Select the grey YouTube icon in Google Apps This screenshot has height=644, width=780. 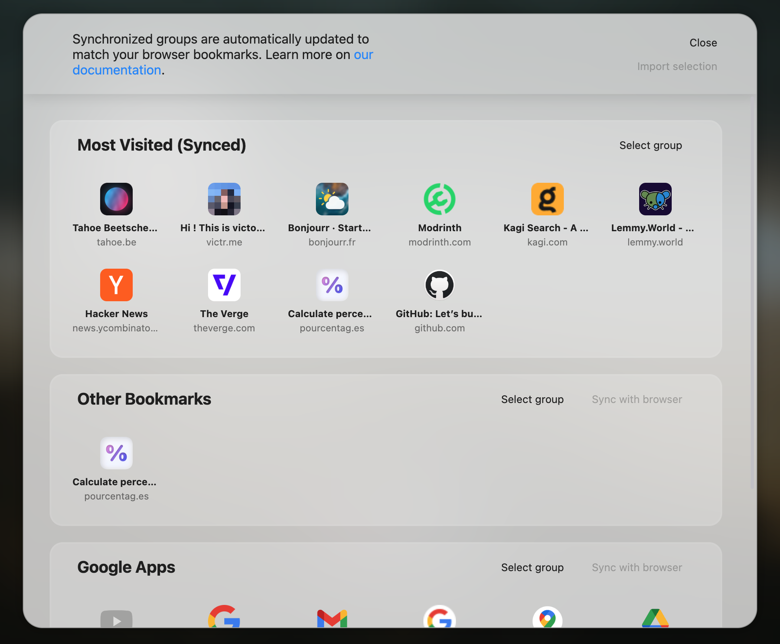[x=116, y=618]
